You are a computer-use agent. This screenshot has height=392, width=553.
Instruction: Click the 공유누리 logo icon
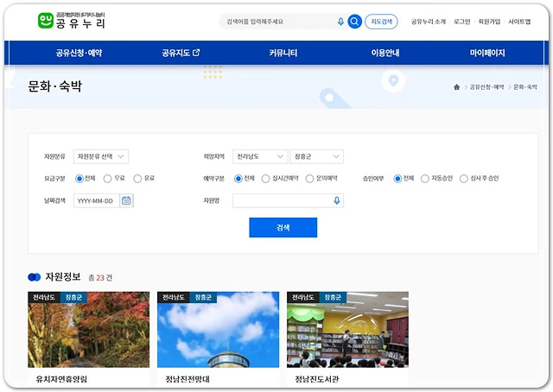[x=45, y=21]
